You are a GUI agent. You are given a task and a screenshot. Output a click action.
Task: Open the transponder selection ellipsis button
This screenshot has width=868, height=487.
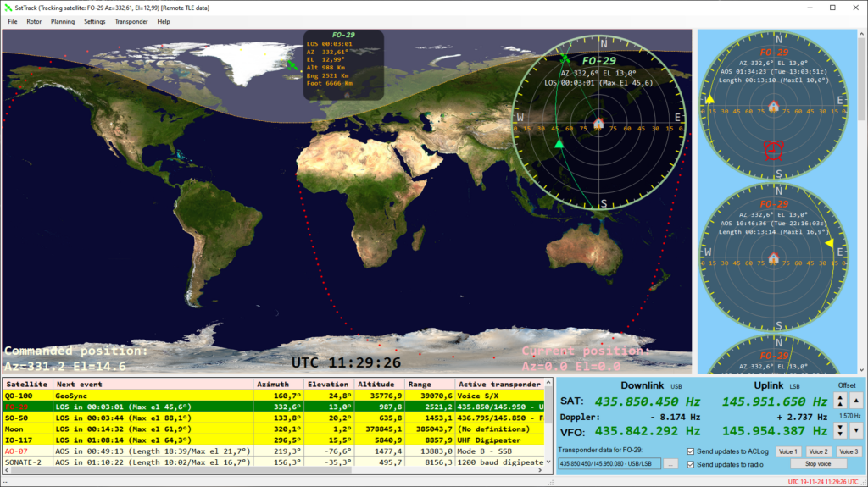(x=670, y=464)
